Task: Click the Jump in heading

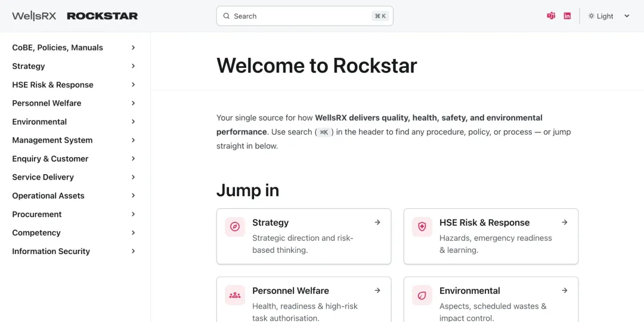Action: [247, 190]
